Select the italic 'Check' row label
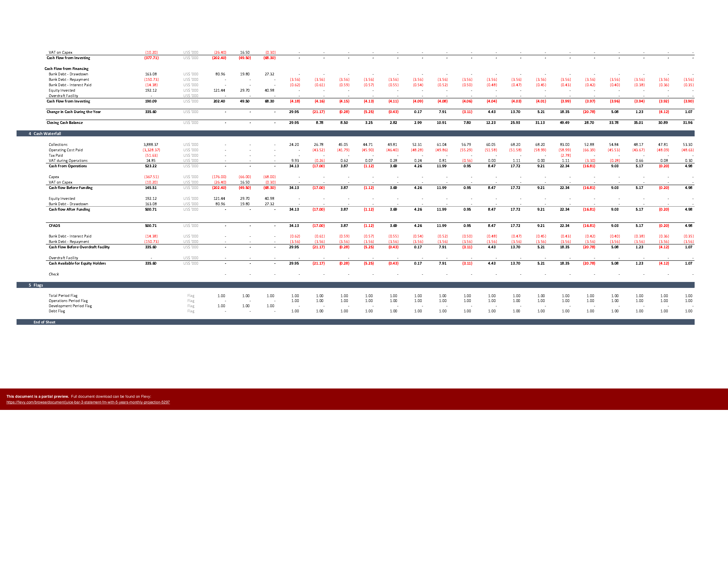This screenshot has height=562, width=728. [54, 274]
